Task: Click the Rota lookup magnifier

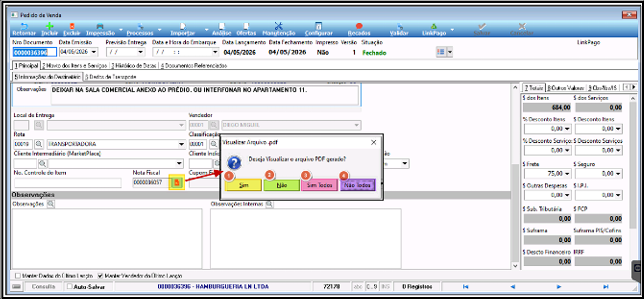Action: click(39, 144)
